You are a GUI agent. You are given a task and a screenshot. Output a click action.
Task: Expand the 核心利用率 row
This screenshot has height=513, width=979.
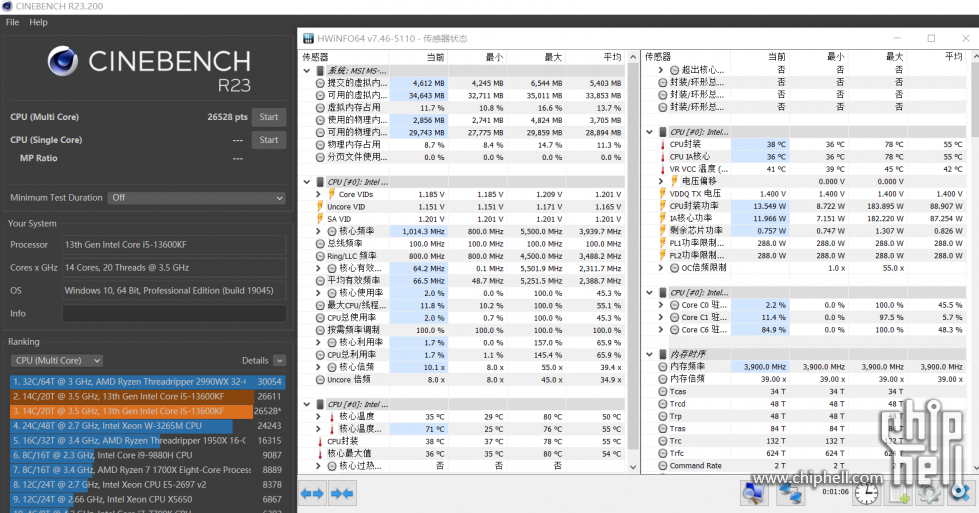coord(318,343)
